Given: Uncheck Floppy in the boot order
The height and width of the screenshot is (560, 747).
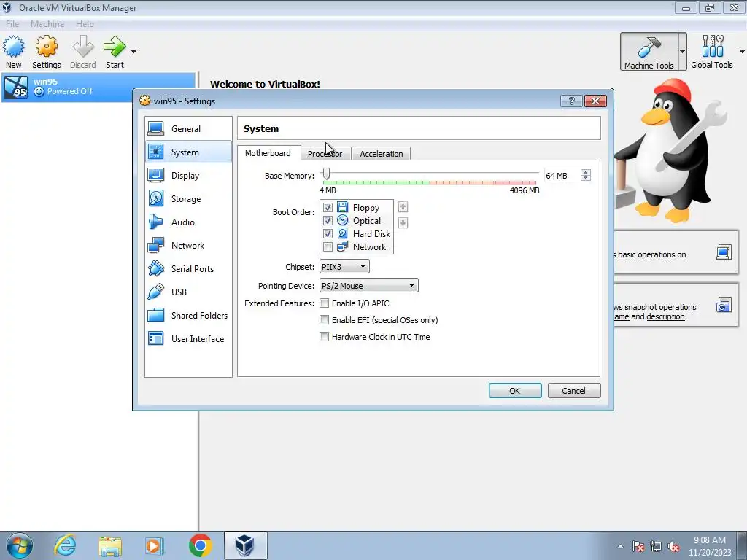Looking at the screenshot, I should 328,207.
